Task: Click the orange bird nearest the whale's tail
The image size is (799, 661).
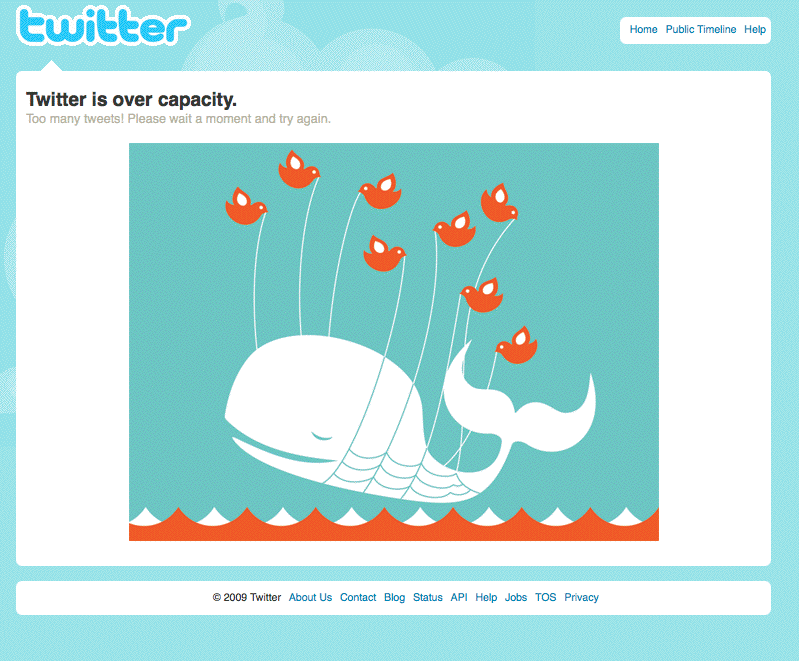Action: point(517,345)
